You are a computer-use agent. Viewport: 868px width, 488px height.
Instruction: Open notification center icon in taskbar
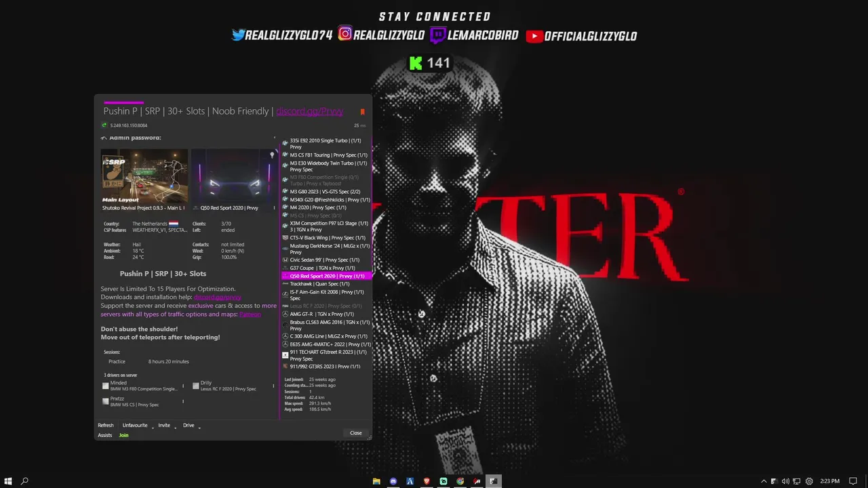[853, 481]
